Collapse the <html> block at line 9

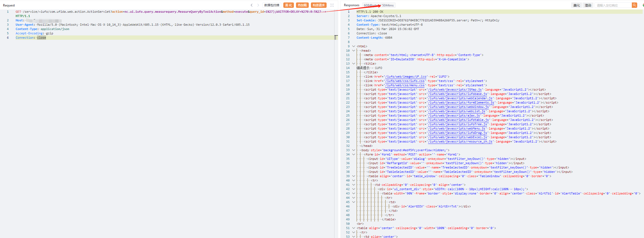tap(353, 46)
